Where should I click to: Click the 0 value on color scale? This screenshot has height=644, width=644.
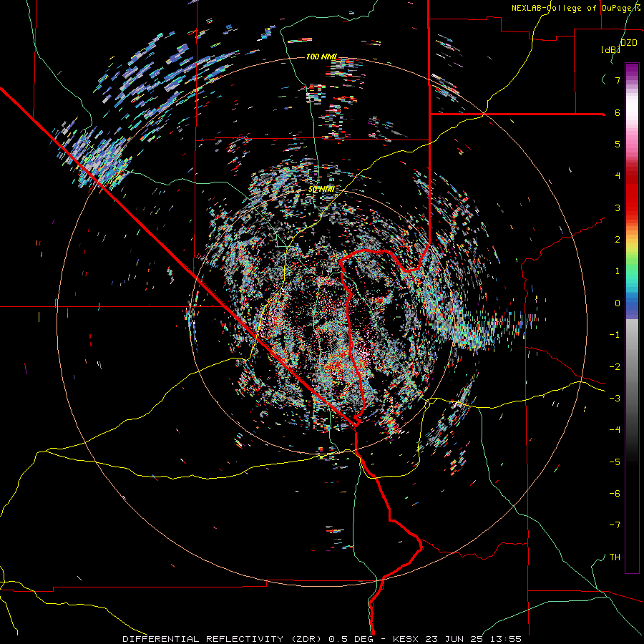click(x=618, y=303)
